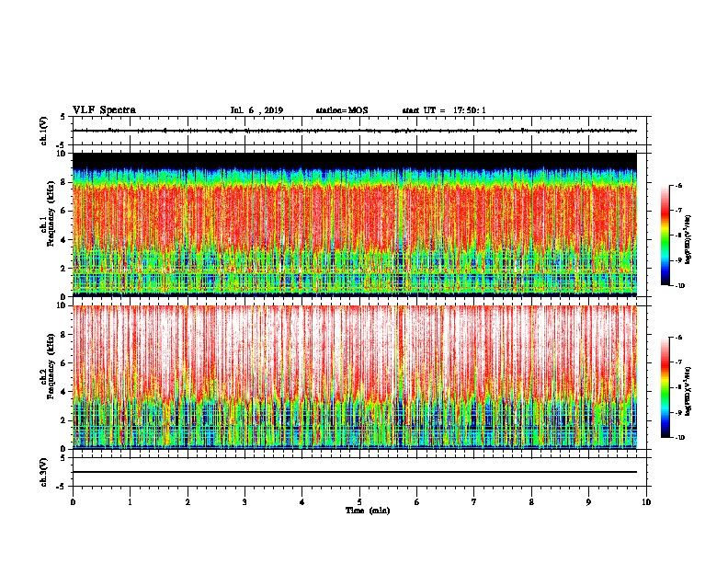The height and width of the screenshot is (563, 728).
Task: Click time axis tick label "1"
Action: pos(130,501)
